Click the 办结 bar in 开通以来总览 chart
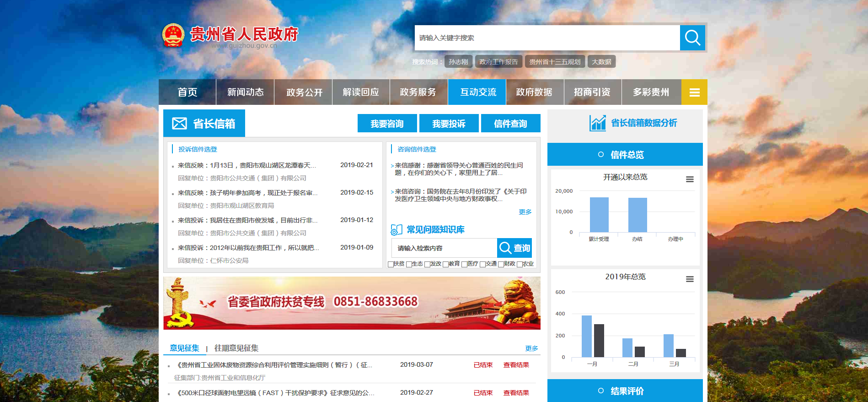The width and height of the screenshot is (868, 402). pyautogui.click(x=638, y=215)
